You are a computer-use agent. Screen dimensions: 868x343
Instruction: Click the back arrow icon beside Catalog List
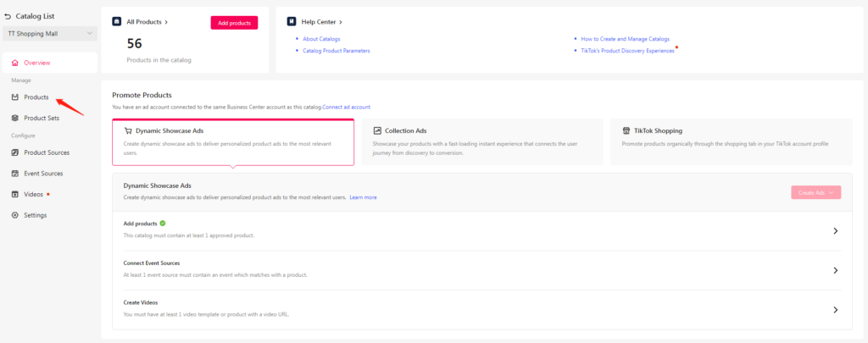tap(8, 17)
